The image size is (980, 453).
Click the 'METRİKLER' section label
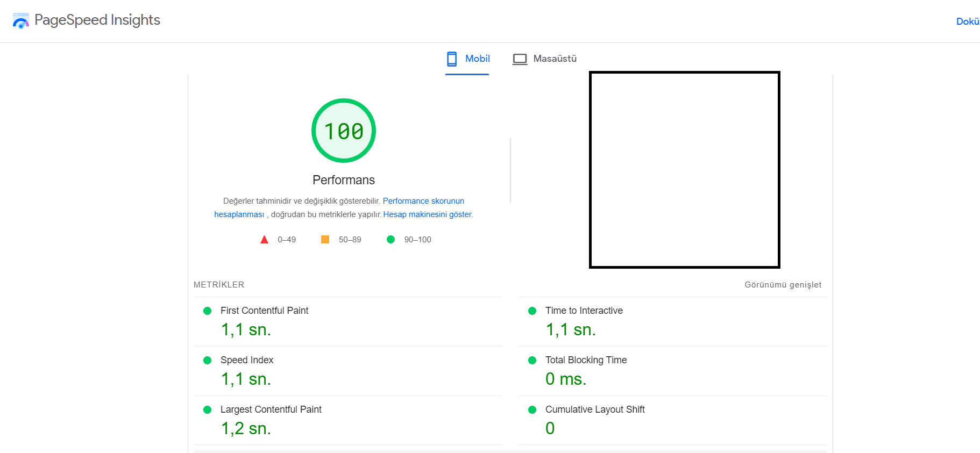(219, 285)
